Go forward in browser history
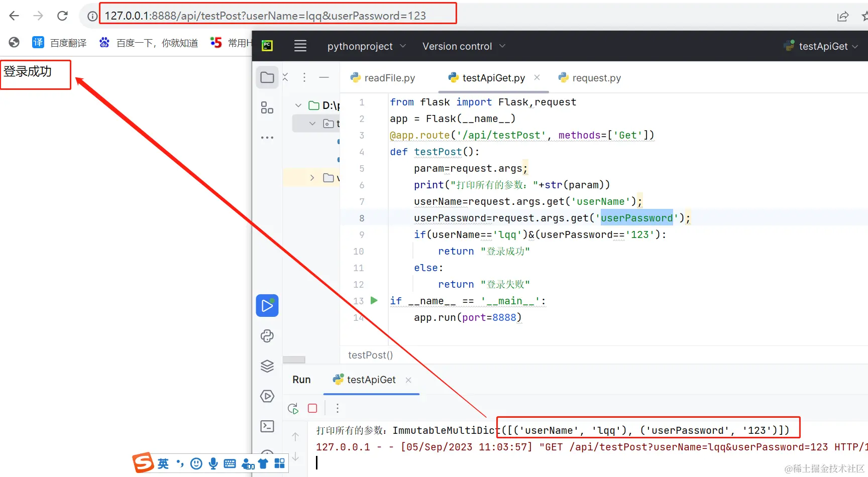The image size is (868, 477). point(38,16)
